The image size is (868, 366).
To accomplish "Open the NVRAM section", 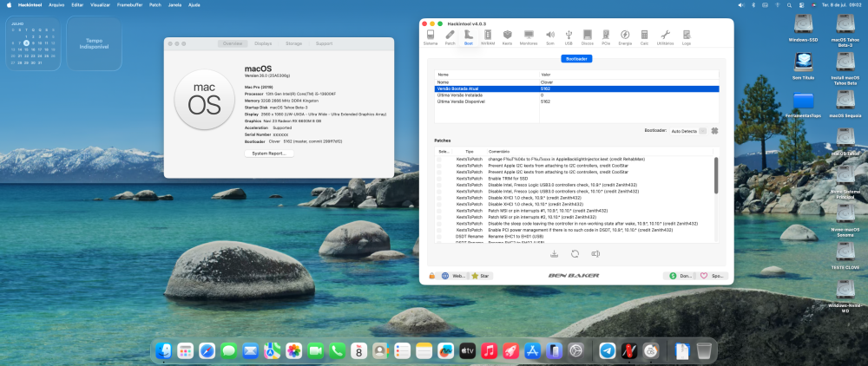I will point(488,37).
